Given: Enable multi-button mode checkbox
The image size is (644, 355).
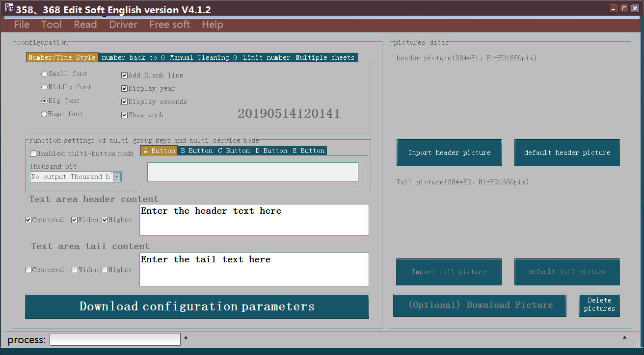Looking at the screenshot, I should click(33, 153).
